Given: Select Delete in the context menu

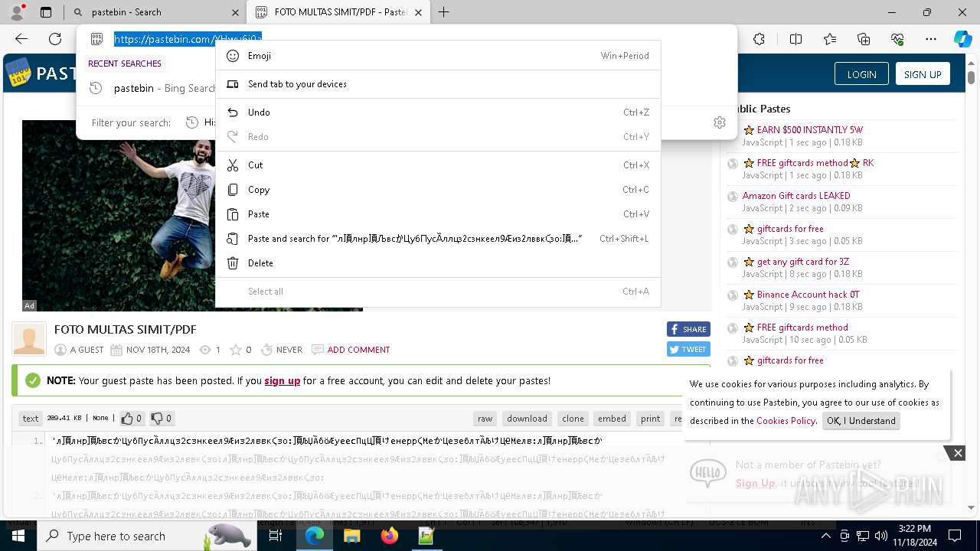Looking at the screenshot, I should coord(438,263).
